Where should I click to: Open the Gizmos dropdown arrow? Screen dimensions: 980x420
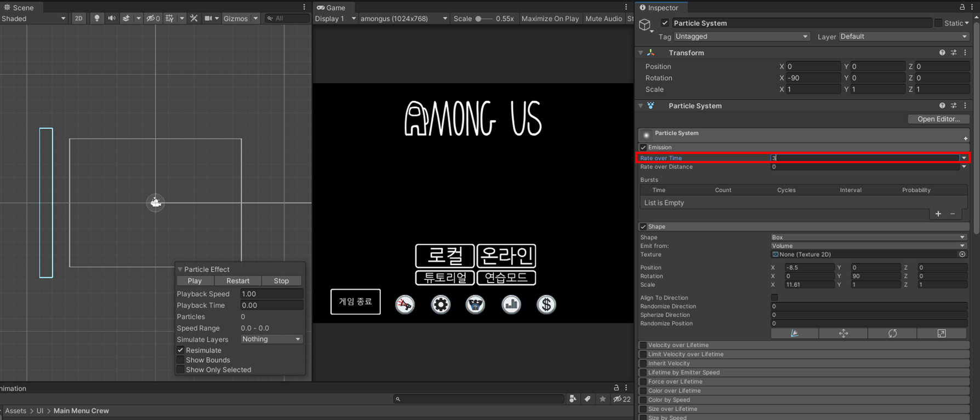pyautogui.click(x=255, y=19)
